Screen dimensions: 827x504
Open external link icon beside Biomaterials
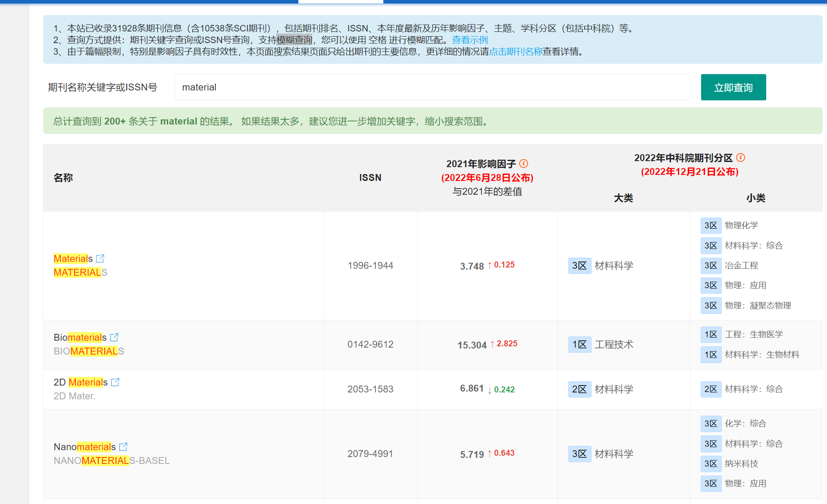[114, 337]
